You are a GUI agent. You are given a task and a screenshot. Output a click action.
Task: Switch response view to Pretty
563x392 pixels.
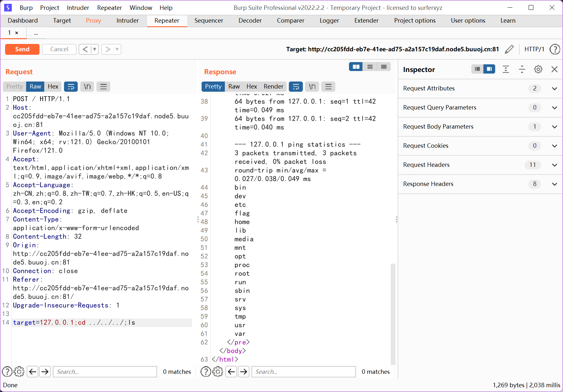click(213, 87)
